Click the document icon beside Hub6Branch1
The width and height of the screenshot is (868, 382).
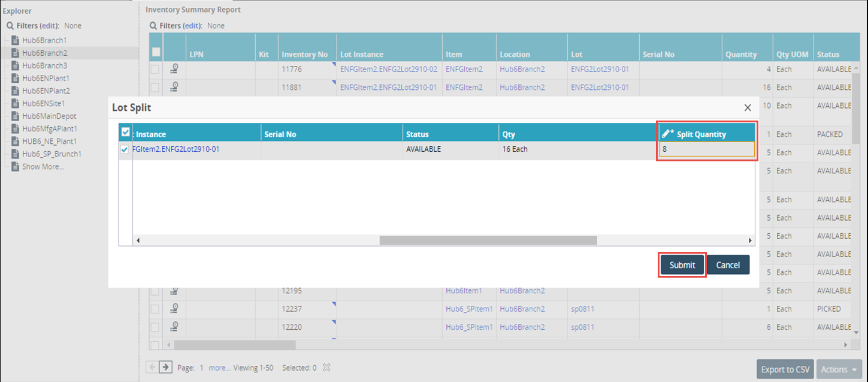tap(16, 40)
